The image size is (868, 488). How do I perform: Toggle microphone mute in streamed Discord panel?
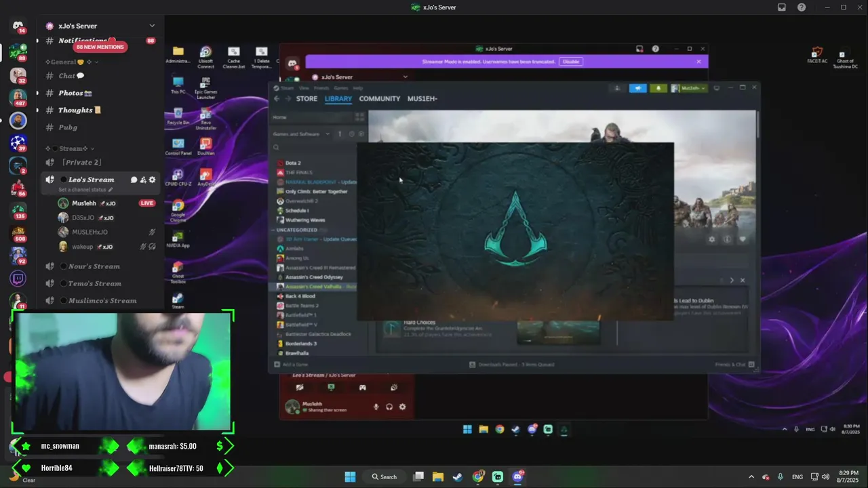376,407
